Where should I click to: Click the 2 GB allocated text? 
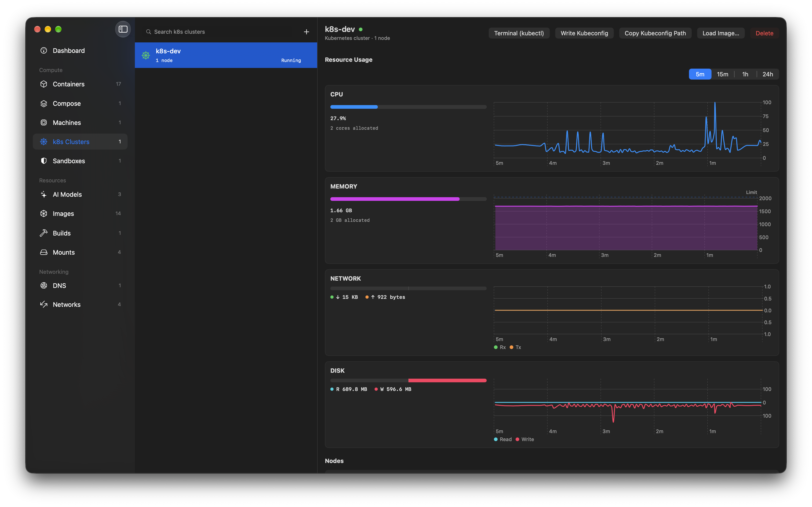coord(350,220)
